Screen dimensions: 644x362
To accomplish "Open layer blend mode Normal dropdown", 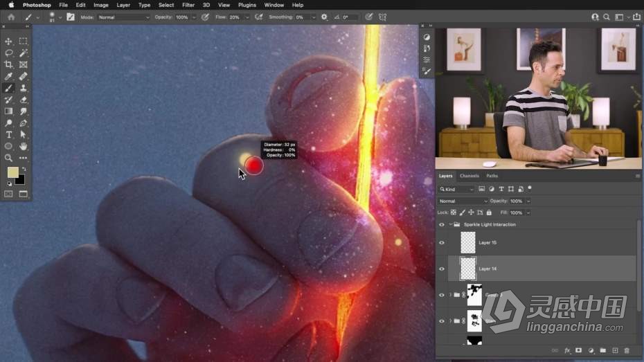I will point(463,201).
